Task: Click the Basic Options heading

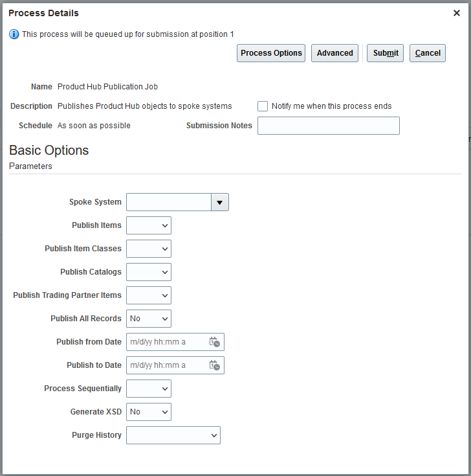Action: (x=49, y=150)
